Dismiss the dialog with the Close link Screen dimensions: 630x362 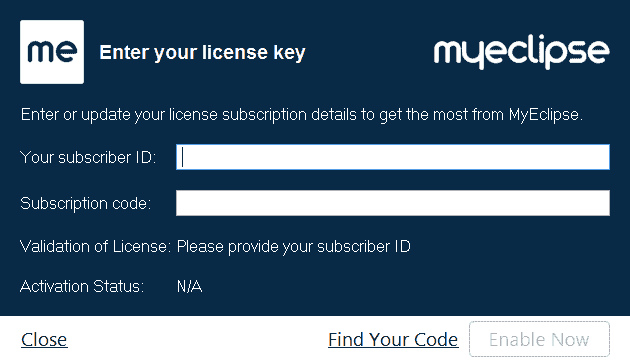coord(44,340)
